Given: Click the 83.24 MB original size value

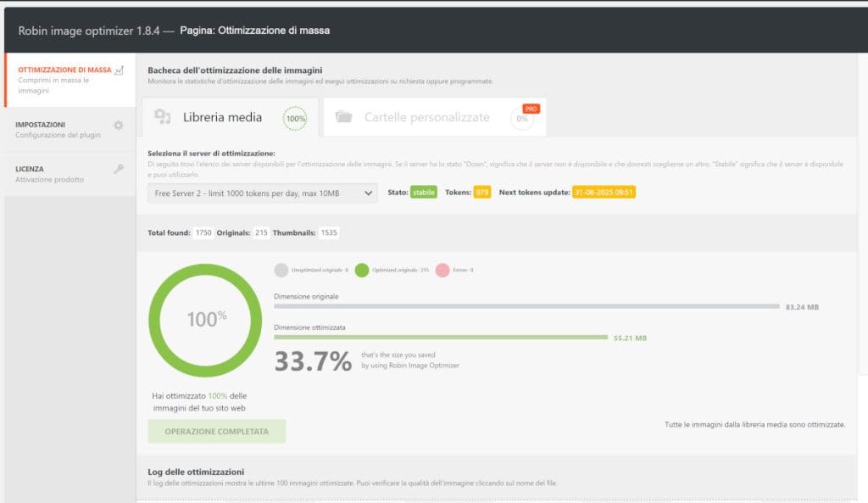Looking at the screenshot, I should coord(802,307).
